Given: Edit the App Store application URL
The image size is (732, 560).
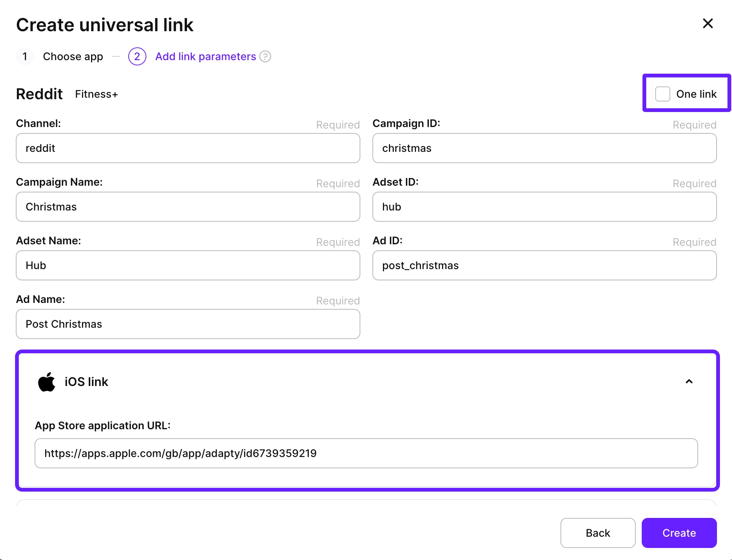Looking at the screenshot, I should coord(366,453).
